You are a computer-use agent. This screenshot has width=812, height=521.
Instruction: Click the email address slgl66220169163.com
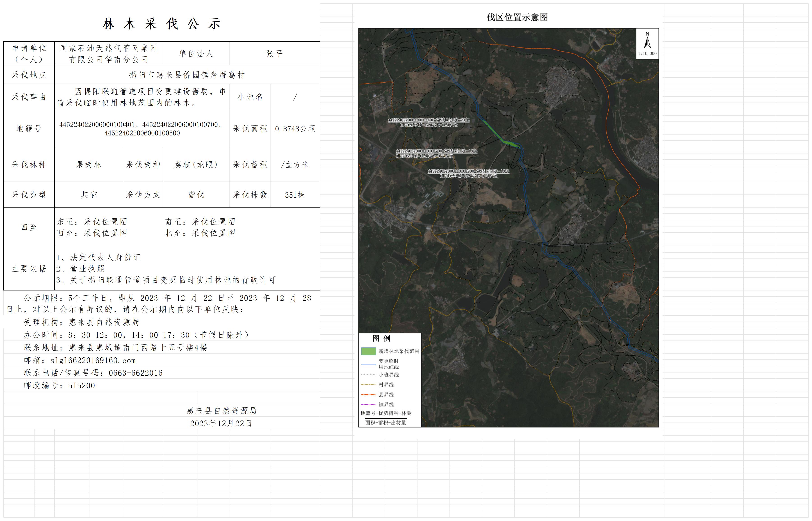(x=93, y=360)
